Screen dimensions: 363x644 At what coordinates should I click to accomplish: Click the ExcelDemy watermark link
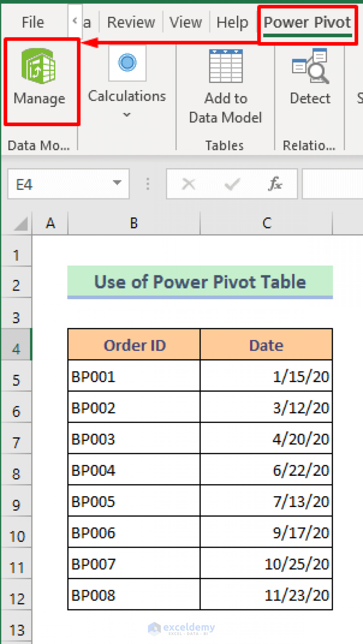point(181,627)
